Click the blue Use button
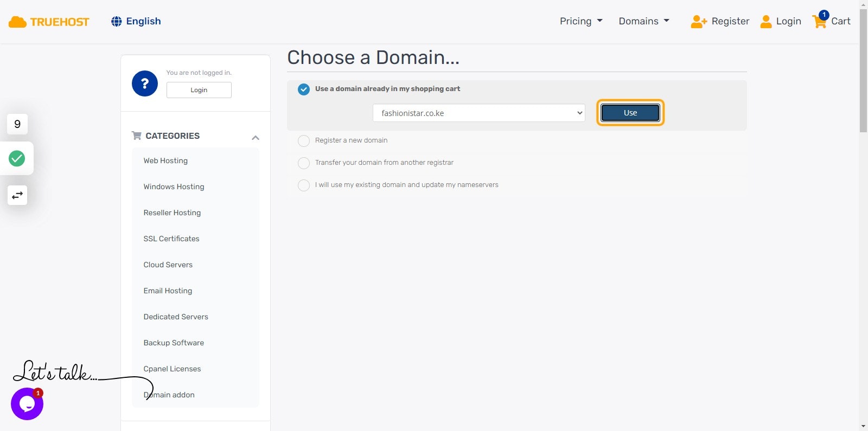868x431 pixels. point(630,113)
